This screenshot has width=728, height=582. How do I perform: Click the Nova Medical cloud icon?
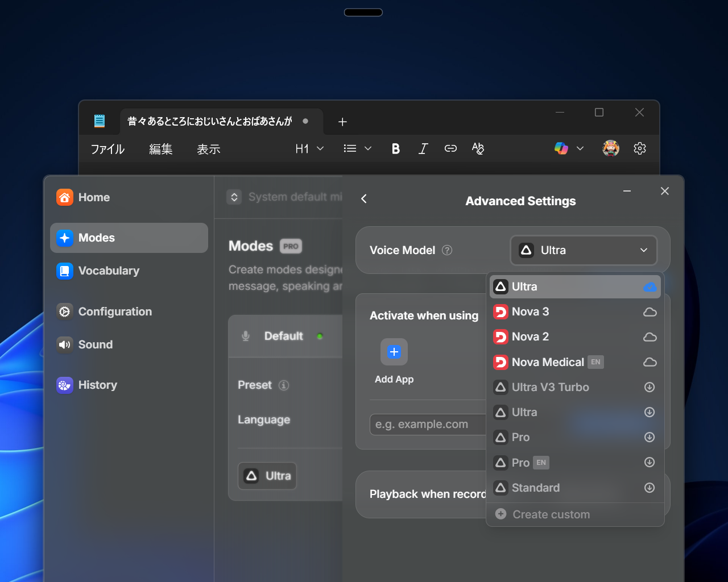click(650, 362)
